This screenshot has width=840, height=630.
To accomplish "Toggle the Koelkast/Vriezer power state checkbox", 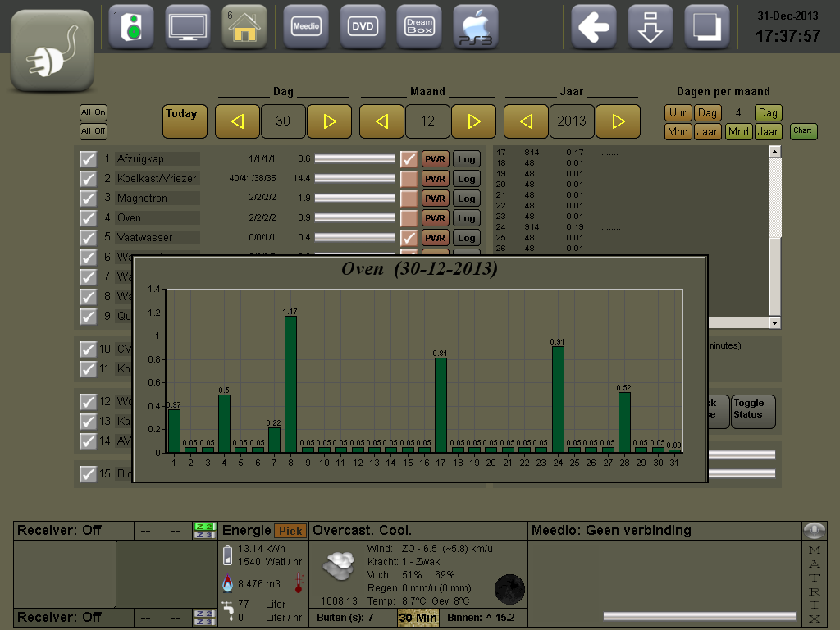I will coord(409,178).
